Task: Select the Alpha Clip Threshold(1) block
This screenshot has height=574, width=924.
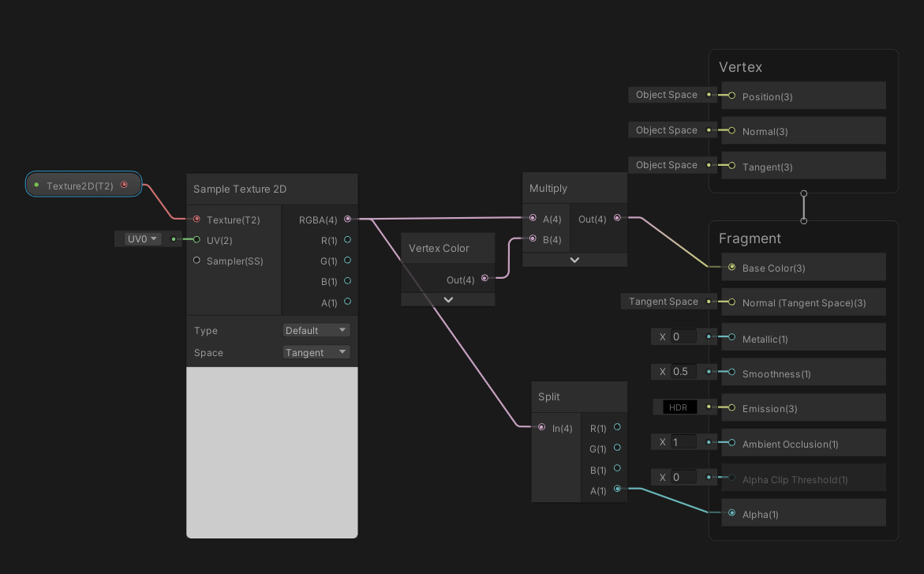Action: pyautogui.click(x=803, y=478)
